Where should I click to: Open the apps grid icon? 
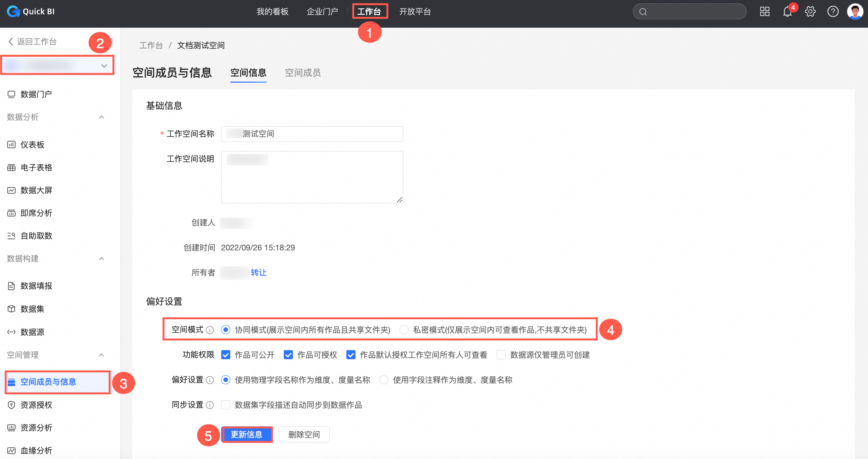(764, 11)
